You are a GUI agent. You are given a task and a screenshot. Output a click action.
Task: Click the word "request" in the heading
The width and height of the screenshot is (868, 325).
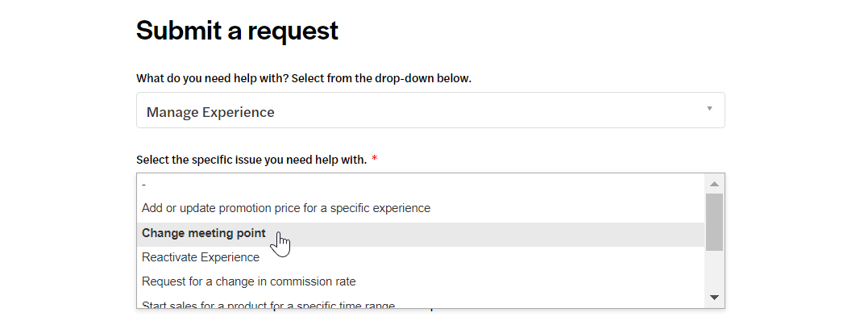(293, 31)
